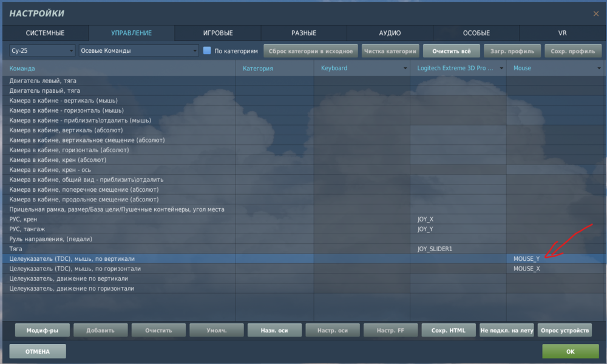Toggle the По категориям checkbox
Viewport: 607px width, 364px height.
[207, 51]
